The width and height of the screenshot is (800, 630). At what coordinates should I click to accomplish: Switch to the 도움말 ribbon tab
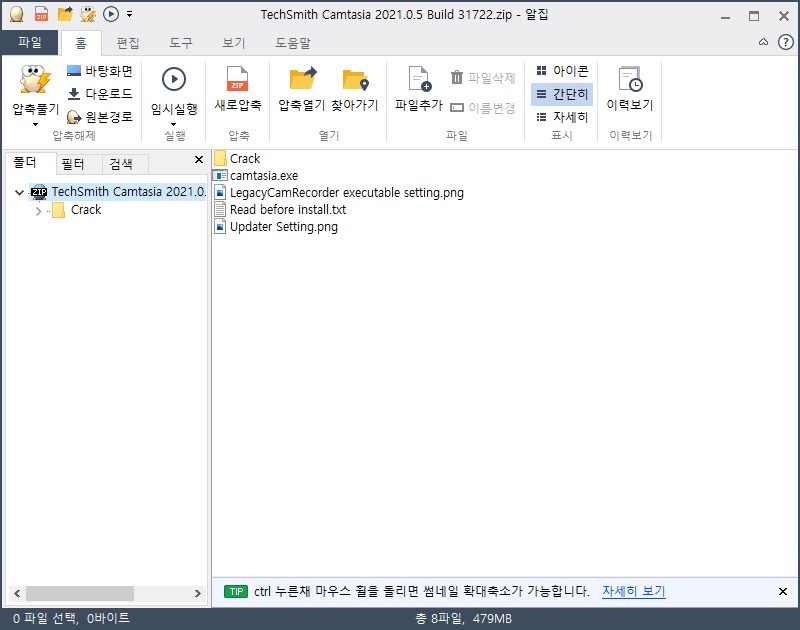click(x=293, y=43)
